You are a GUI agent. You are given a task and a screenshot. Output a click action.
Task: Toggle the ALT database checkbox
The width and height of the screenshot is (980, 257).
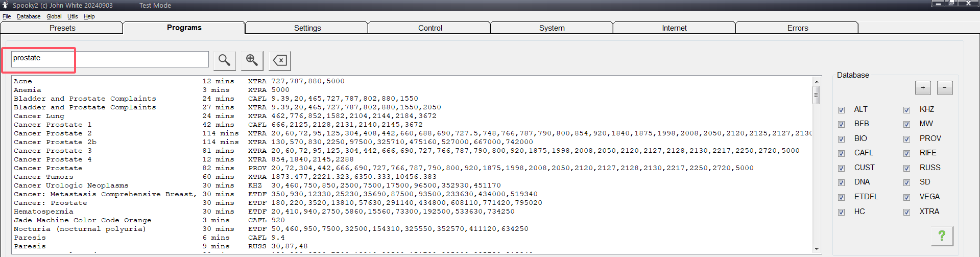pos(841,110)
